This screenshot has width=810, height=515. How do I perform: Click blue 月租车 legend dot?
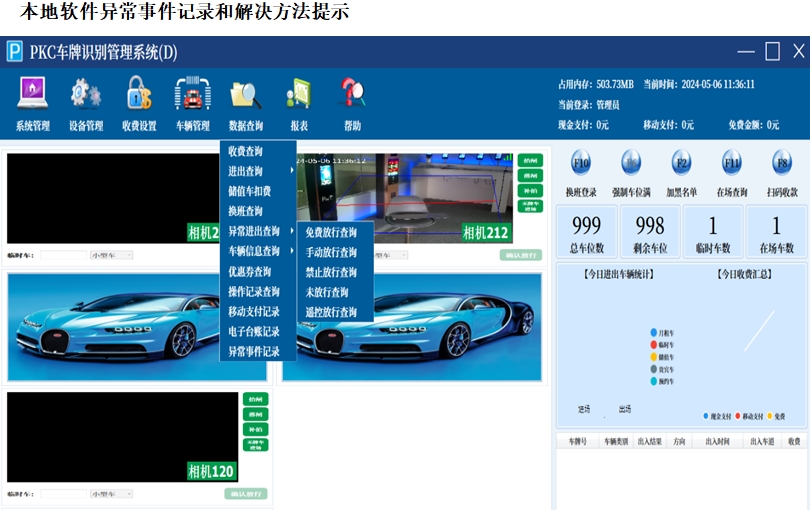pyautogui.click(x=653, y=333)
